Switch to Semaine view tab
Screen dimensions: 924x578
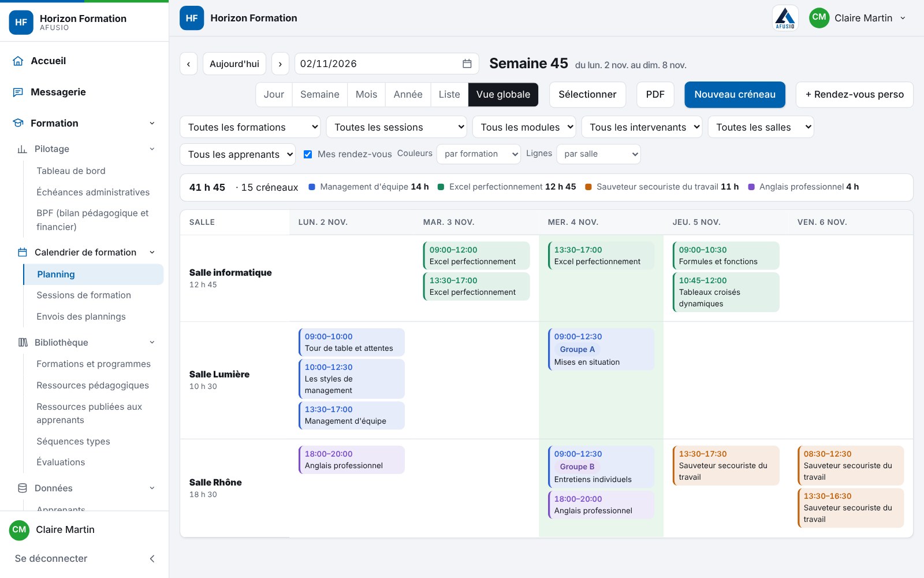(320, 94)
